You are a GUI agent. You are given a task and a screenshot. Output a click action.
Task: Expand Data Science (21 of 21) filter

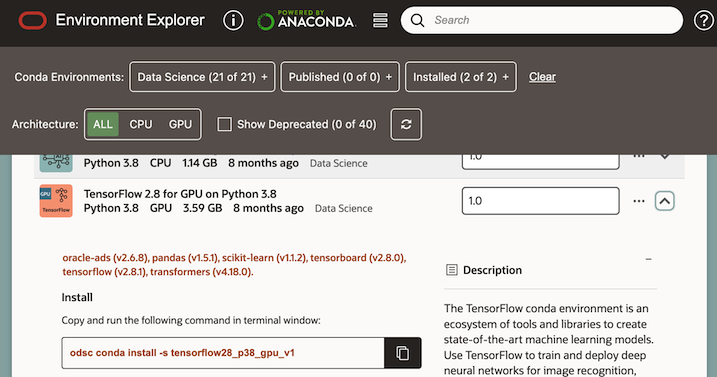202,77
